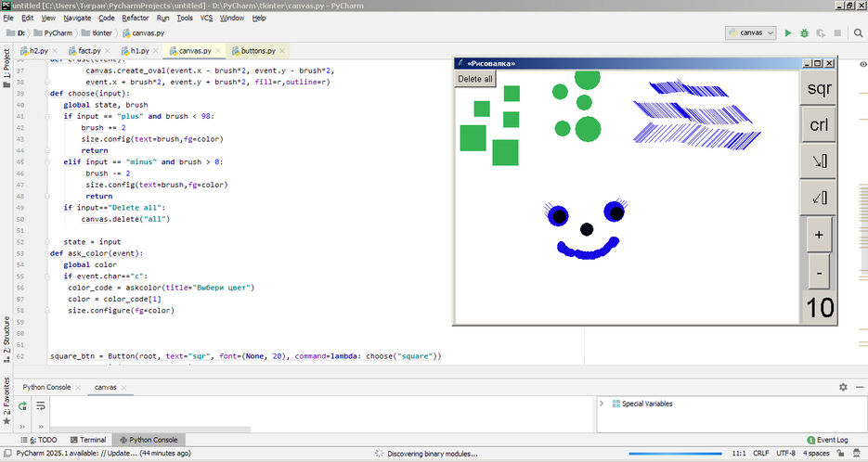Screen dimensions: 868x462
Task: Click the inspector hat icon in status bar
Action: point(857,453)
